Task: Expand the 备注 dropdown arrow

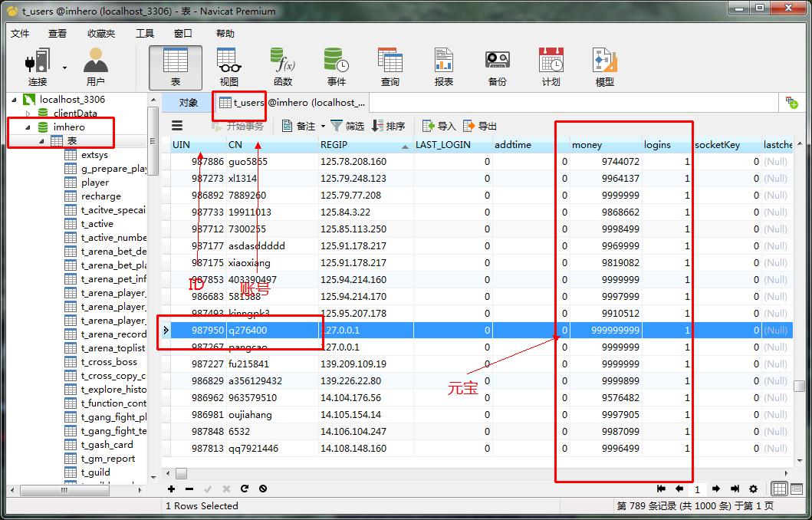Action: pos(323,127)
